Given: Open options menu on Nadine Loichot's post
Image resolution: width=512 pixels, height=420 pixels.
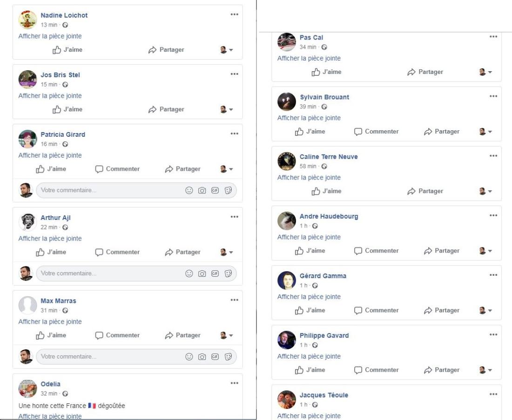Looking at the screenshot, I should pyautogui.click(x=234, y=14).
